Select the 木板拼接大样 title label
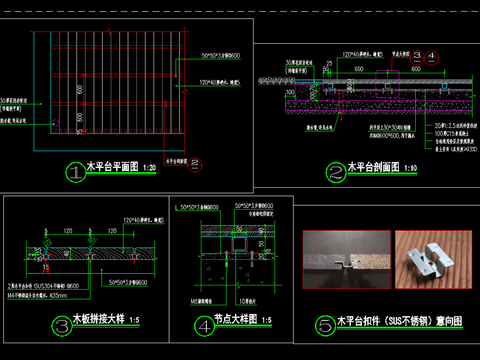The width and height of the screenshot is (480, 360). [99, 319]
